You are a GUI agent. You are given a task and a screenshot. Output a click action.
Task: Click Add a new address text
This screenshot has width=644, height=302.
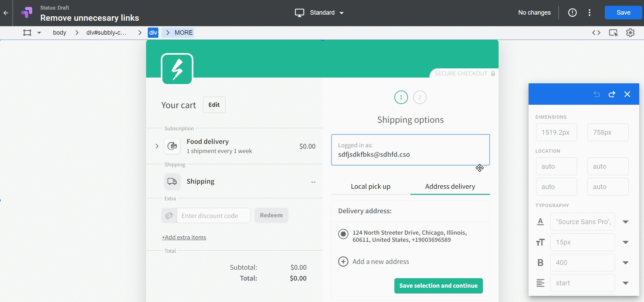[x=381, y=262]
